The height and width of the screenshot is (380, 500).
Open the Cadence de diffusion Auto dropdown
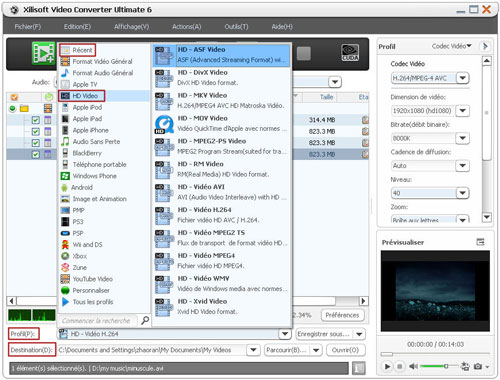pyautogui.click(x=462, y=166)
